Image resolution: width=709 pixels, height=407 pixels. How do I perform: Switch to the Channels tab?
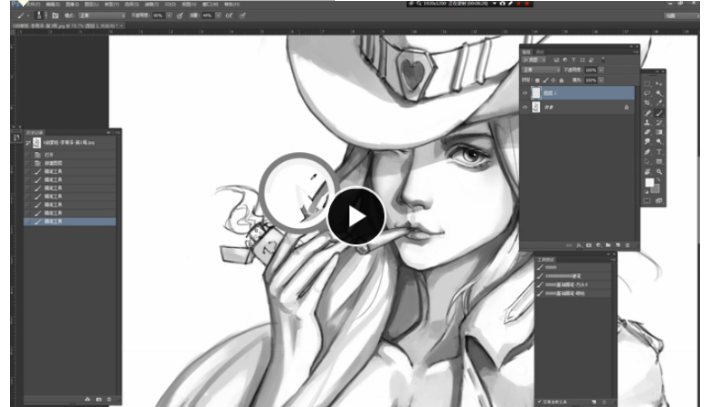click(540, 52)
